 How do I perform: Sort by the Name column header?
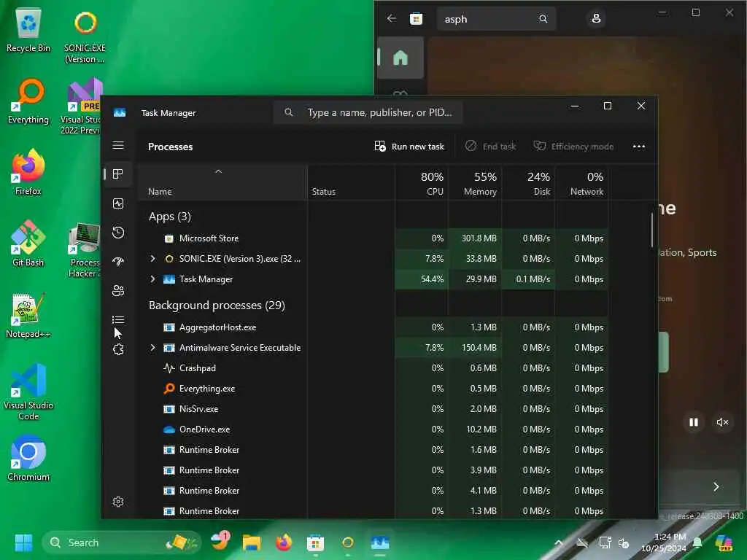pos(222,183)
